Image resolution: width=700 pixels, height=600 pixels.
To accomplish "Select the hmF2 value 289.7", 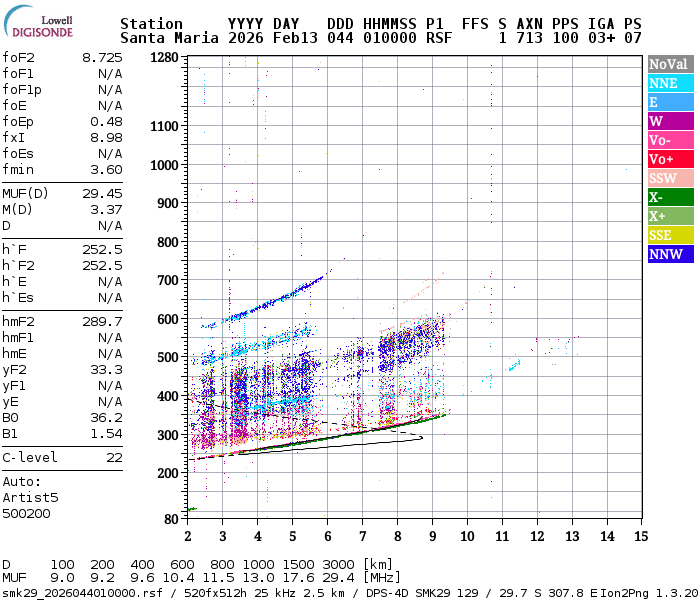I will click(x=102, y=321).
